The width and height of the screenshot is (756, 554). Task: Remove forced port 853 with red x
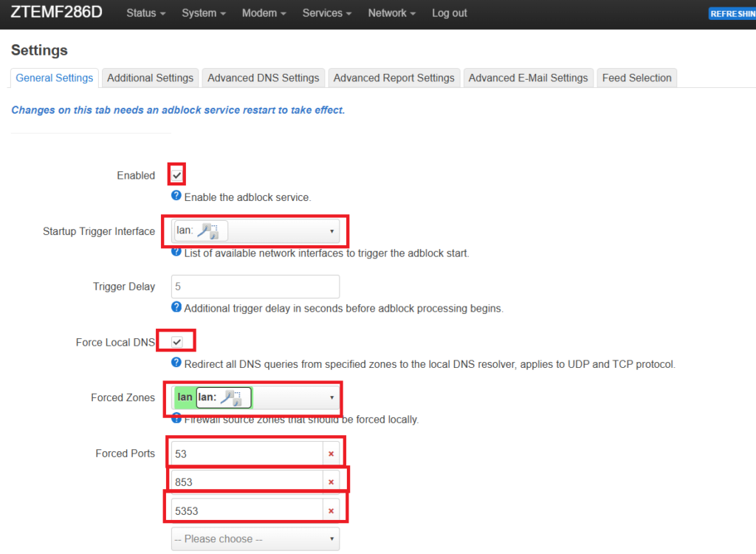click(x=331, y=482)
